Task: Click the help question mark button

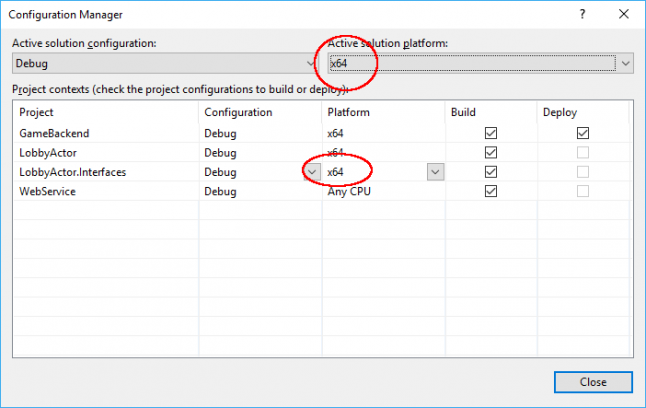Action: point(582,15)
